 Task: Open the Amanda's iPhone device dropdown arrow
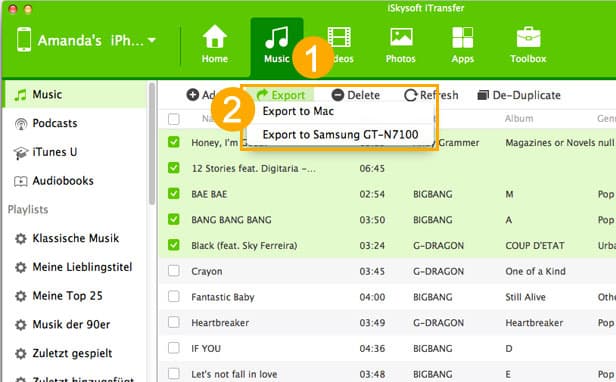tap(152, 40)
